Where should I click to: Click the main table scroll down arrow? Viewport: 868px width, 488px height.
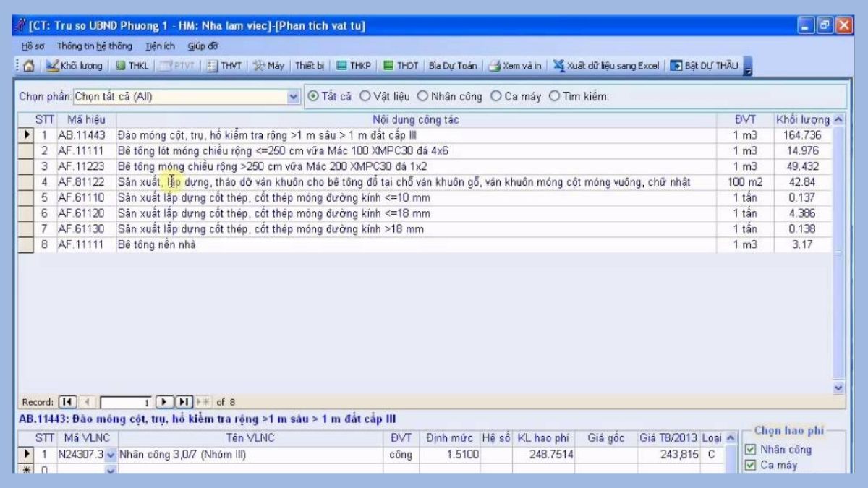click(x=838, y=388)
